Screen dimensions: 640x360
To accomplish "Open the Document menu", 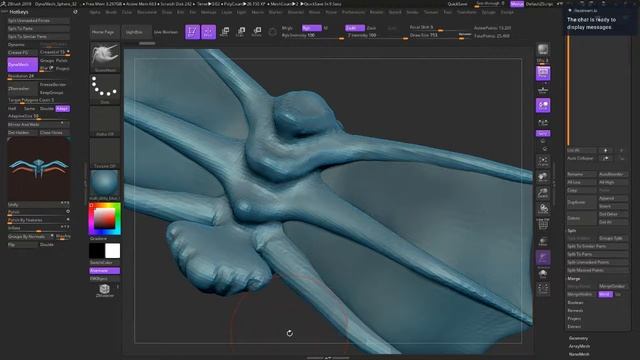I will (x=147, y=12).
